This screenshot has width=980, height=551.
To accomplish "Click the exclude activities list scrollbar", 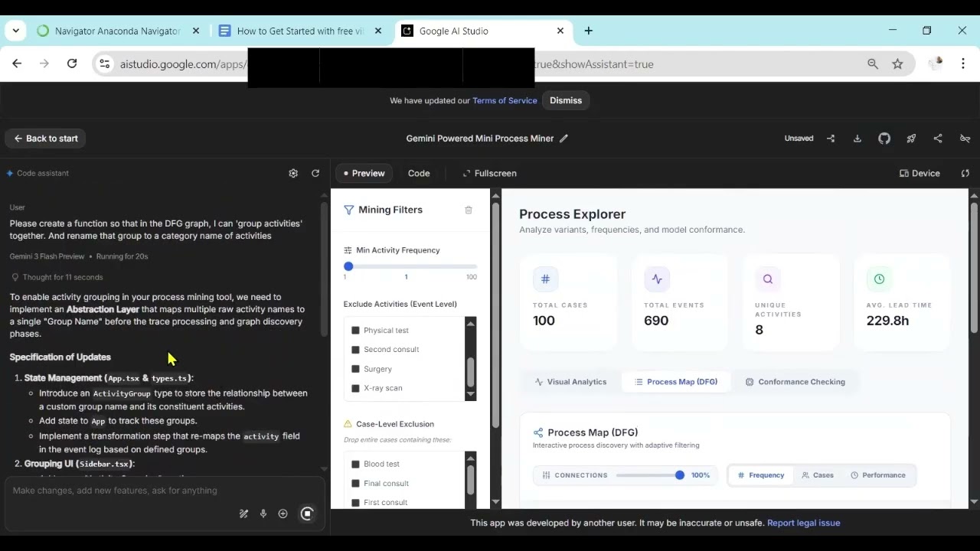I will coord(470,372).
